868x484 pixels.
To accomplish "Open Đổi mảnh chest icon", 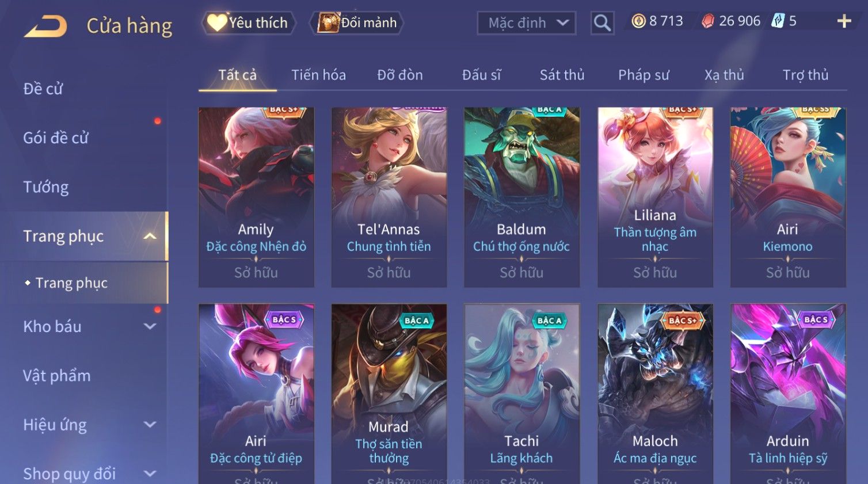I will coord(328,22).
